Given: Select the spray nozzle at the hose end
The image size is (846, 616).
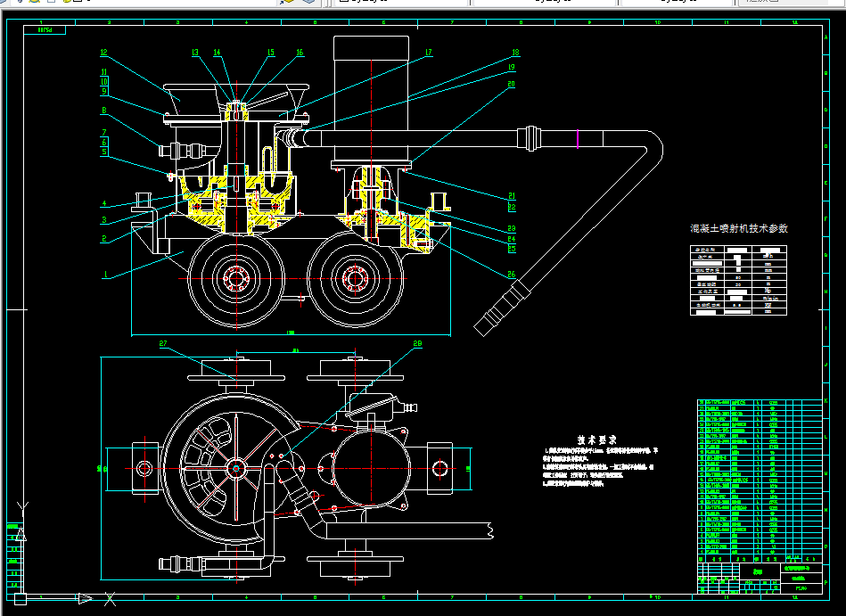Looking at the screenshot, I should pos(502,307).
